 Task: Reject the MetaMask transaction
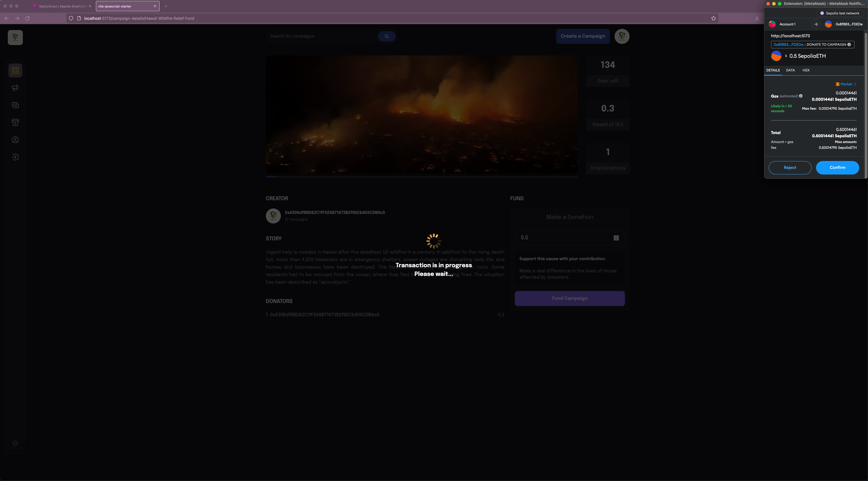pos(789,167)
